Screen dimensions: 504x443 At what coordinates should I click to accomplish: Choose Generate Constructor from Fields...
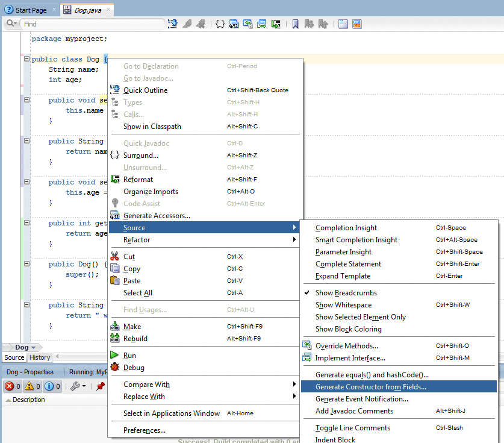(x=399, y=386)
